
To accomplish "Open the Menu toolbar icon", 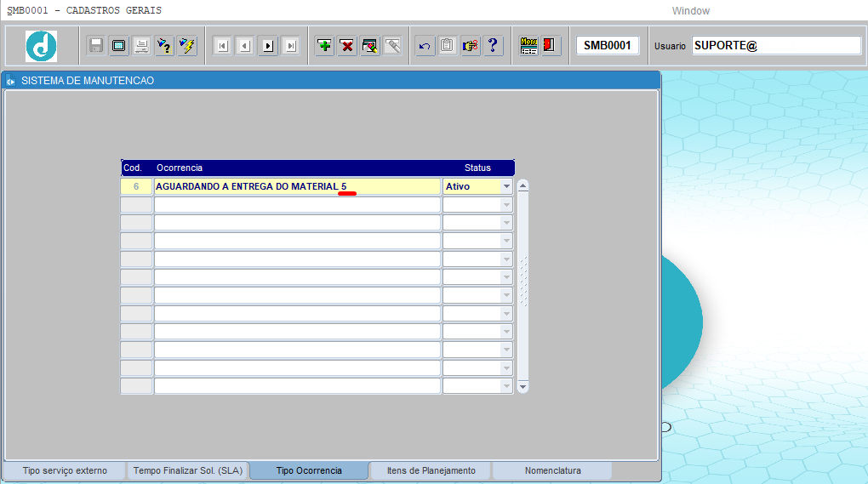I will click(x=528, y=45).
